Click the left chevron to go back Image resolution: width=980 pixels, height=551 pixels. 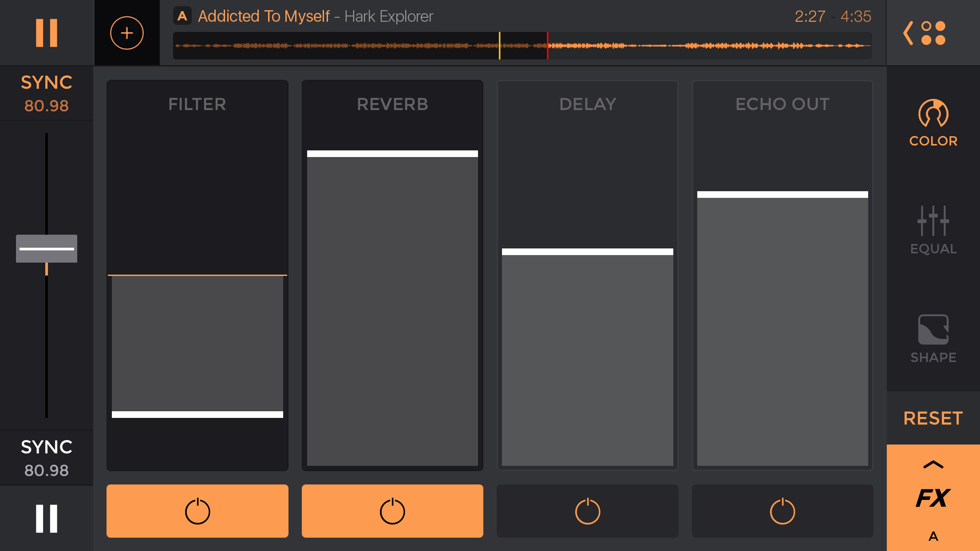[909, 33]
